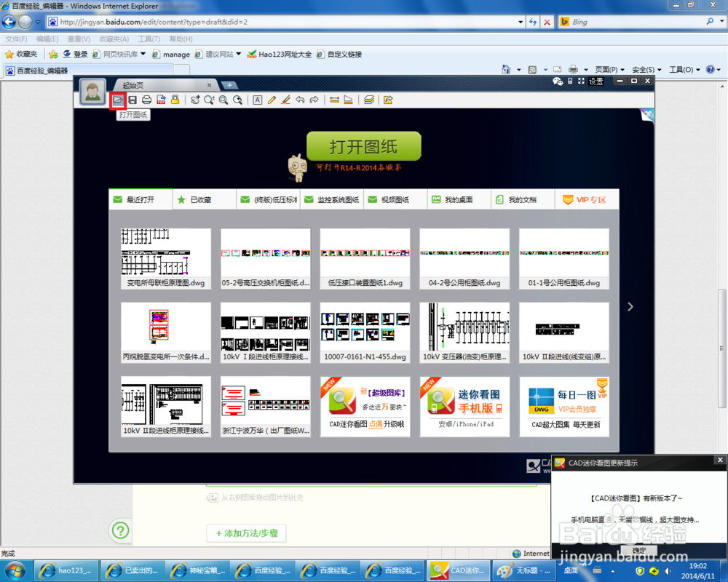The image size is (728, 582).
Task: Switch to the 视频图纸 tab
Action: (x=395, y=199)
